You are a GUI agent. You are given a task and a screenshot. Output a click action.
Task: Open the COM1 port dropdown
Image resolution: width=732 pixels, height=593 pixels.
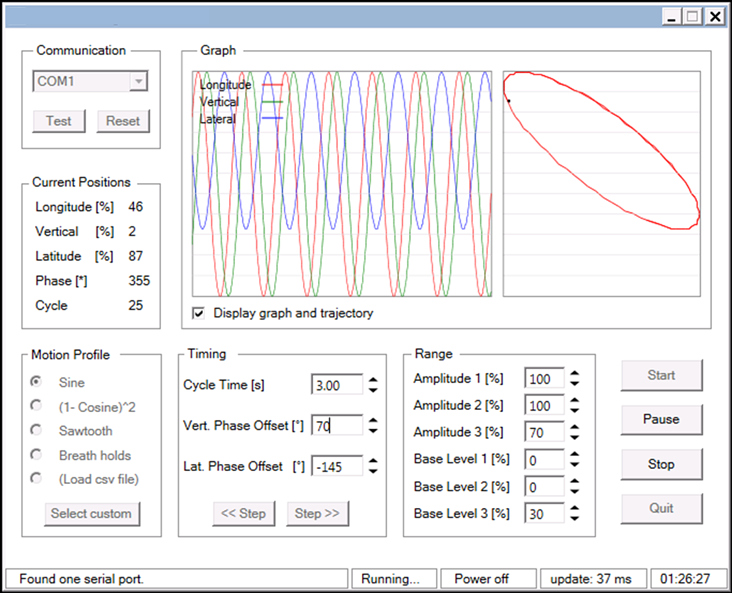click(x=138, y=81)
